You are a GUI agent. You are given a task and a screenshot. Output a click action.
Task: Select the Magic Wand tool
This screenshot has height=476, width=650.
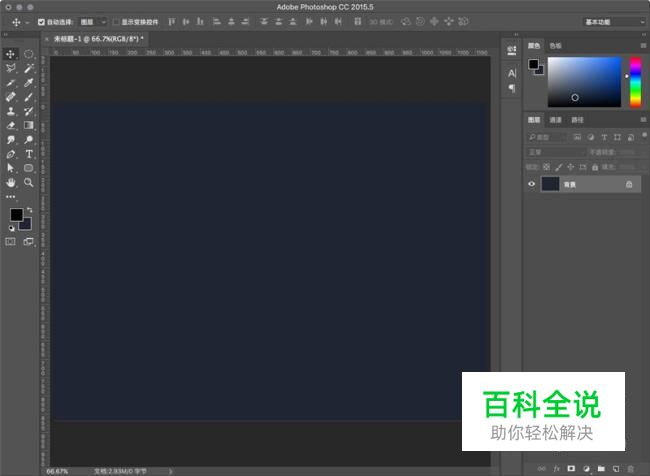(28, 68)
